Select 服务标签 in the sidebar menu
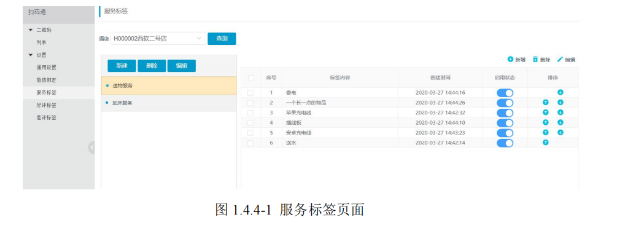Screen dimensions: 644x225 [x=46, y=93]
